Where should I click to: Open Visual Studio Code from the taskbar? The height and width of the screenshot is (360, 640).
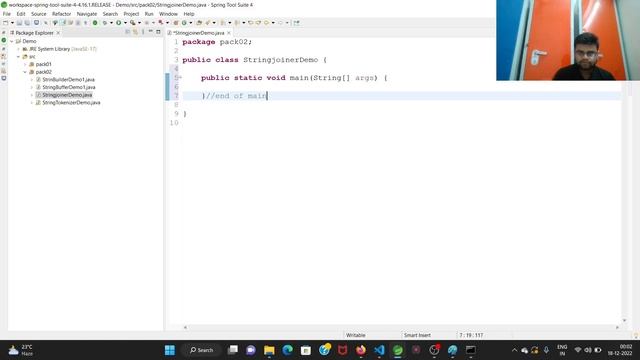(379, 350)
